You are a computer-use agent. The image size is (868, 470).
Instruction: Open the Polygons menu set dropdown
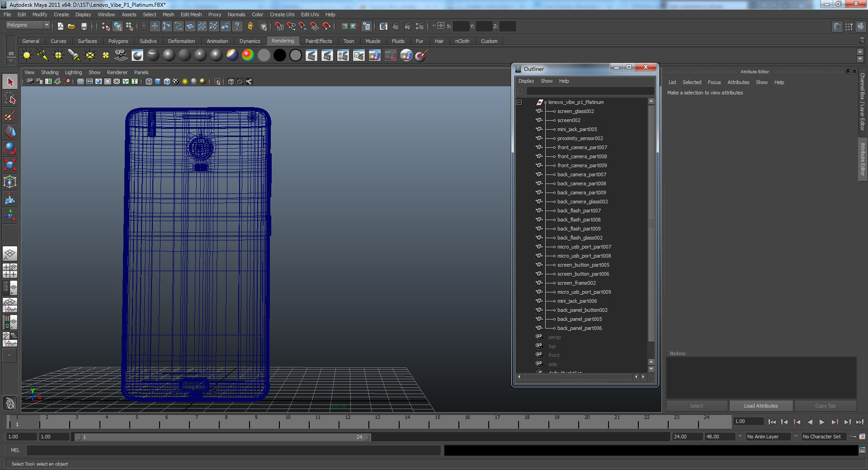(x=28, y=25)
